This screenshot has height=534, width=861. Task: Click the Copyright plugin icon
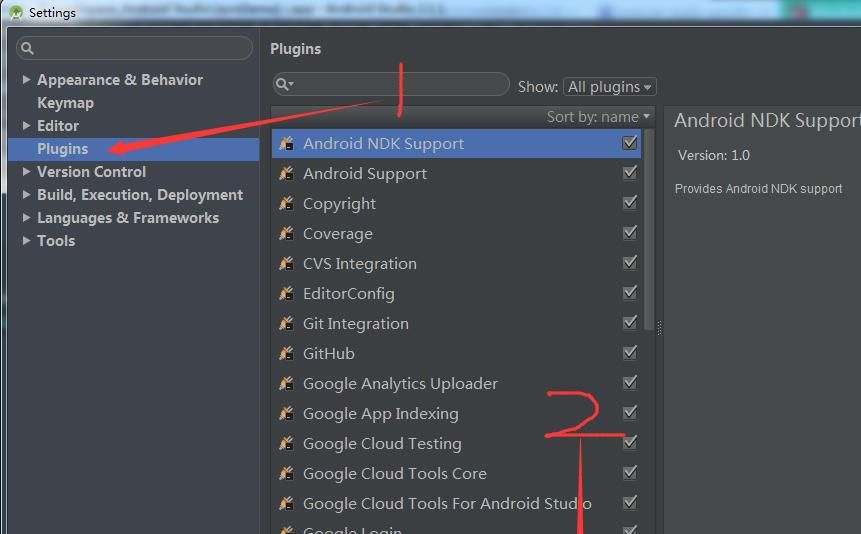click(286, 203)
